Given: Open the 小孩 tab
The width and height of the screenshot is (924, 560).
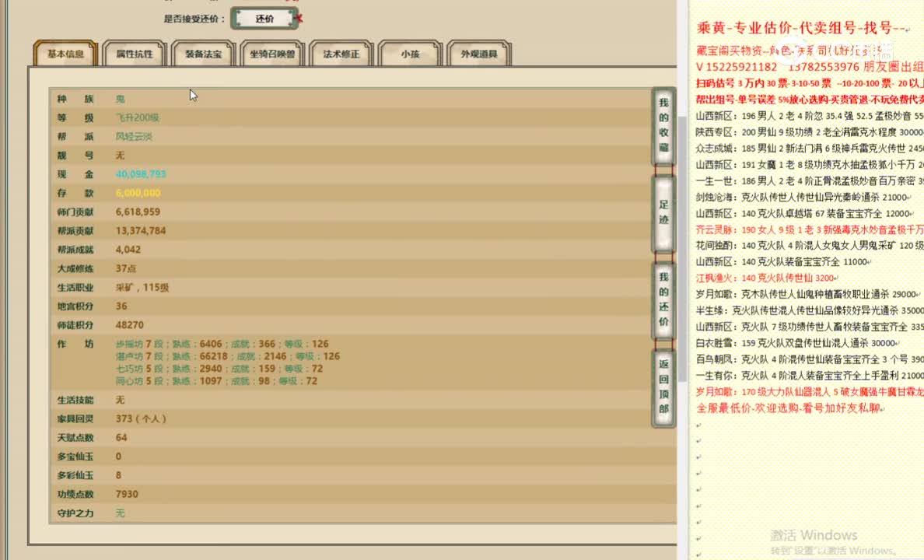Looking at the screenshot, I should pyautogui.click(x=410, y=54).
